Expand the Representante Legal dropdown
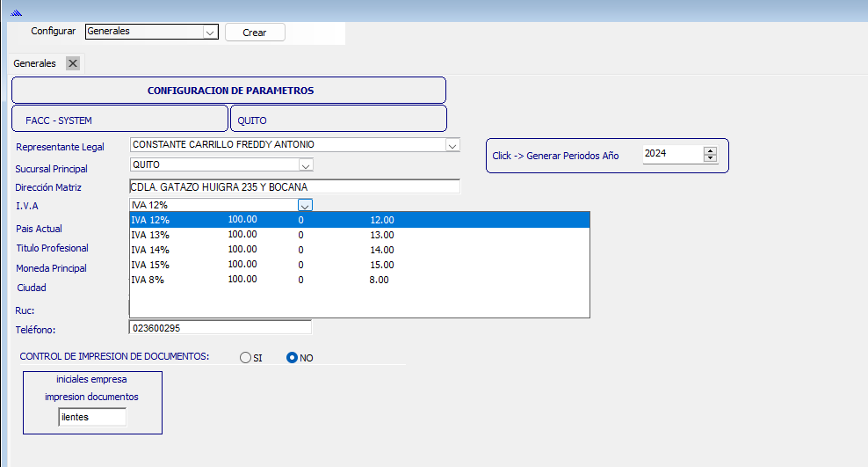868x467 pixels. (452, 145)
